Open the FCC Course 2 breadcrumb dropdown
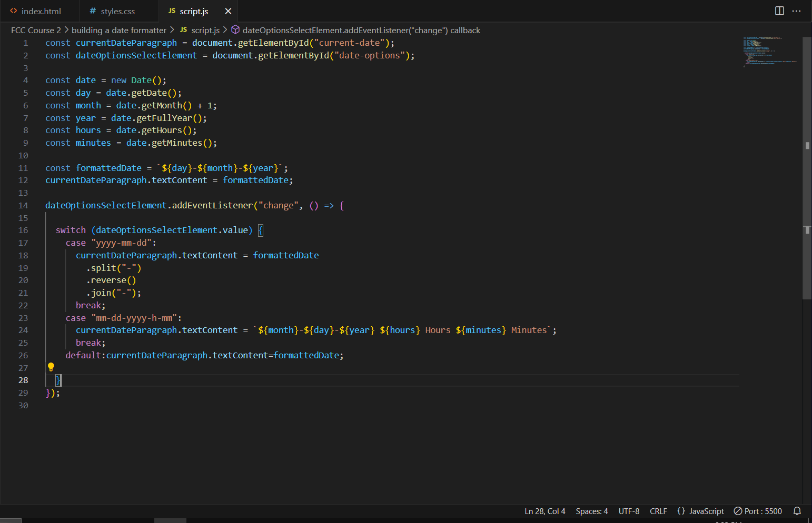 click(36, 30)
